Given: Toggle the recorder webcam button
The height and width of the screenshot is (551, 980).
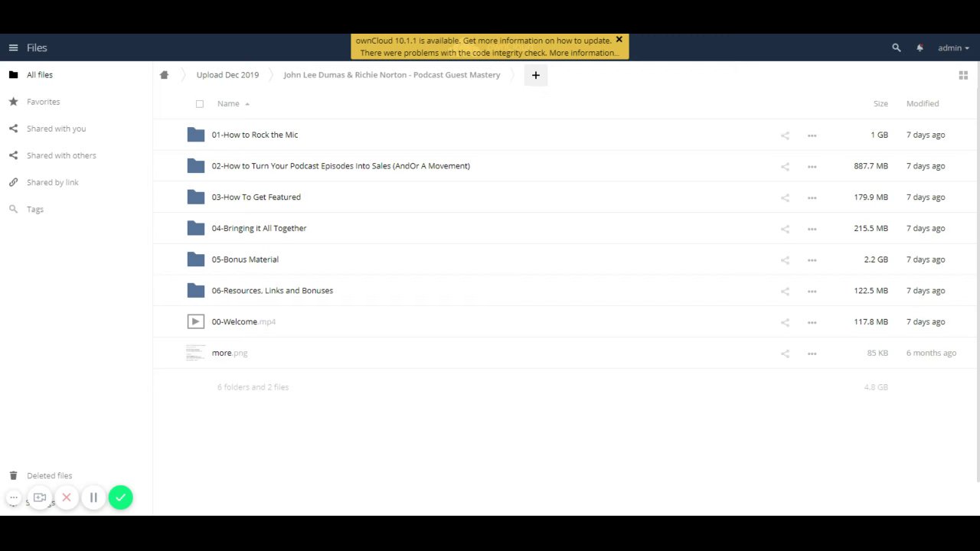Looking at the screenshot, I should pyautogui.click(x=40, y=497).
